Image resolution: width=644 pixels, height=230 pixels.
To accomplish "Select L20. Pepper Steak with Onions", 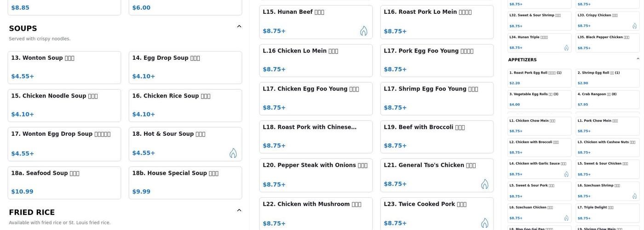I will click(x=316, y=175).
